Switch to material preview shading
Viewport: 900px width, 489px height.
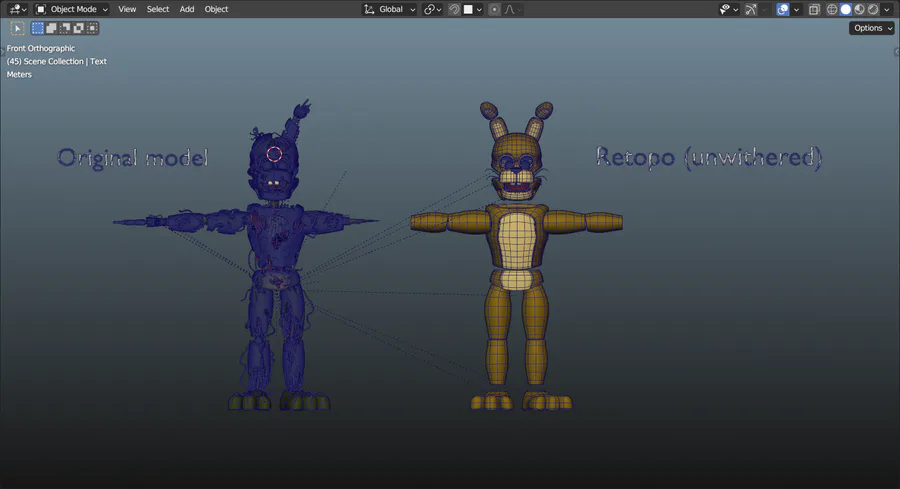click(859, 9)
